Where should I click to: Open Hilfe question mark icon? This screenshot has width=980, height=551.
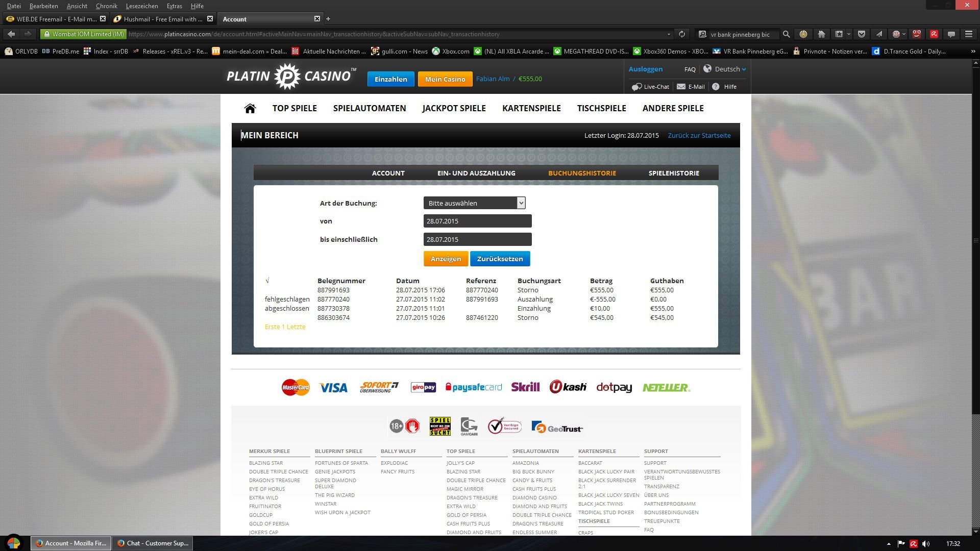pos(716,87)
